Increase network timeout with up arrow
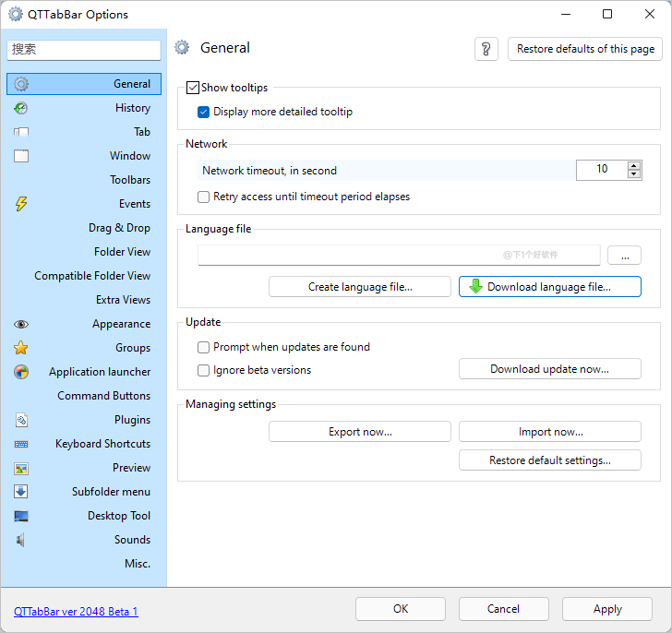The image size is (672, 633). point(634,166)
